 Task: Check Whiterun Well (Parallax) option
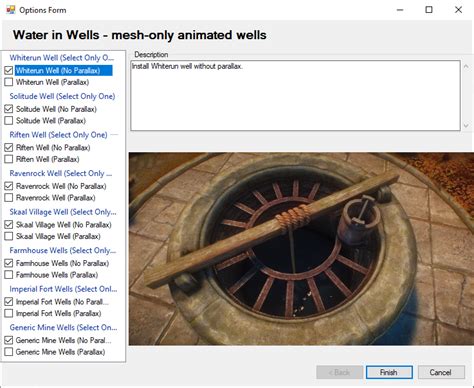click(x=9, y=82)
